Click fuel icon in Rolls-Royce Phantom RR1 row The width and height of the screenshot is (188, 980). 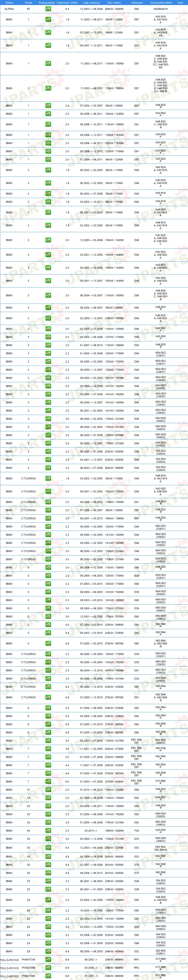point(48,960)
